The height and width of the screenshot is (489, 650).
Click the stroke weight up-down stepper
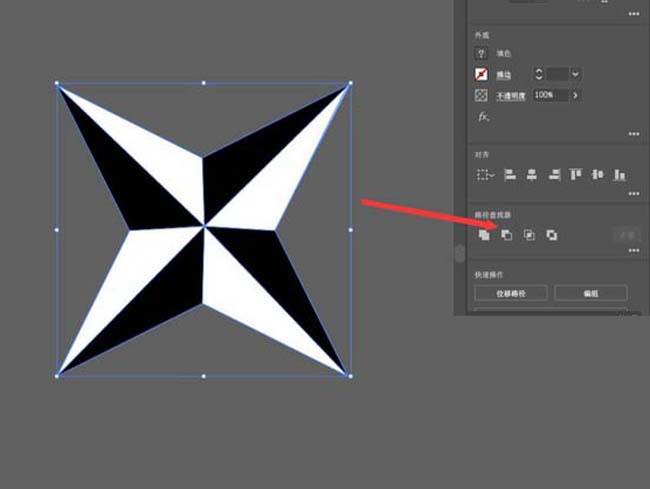(538, 74)
